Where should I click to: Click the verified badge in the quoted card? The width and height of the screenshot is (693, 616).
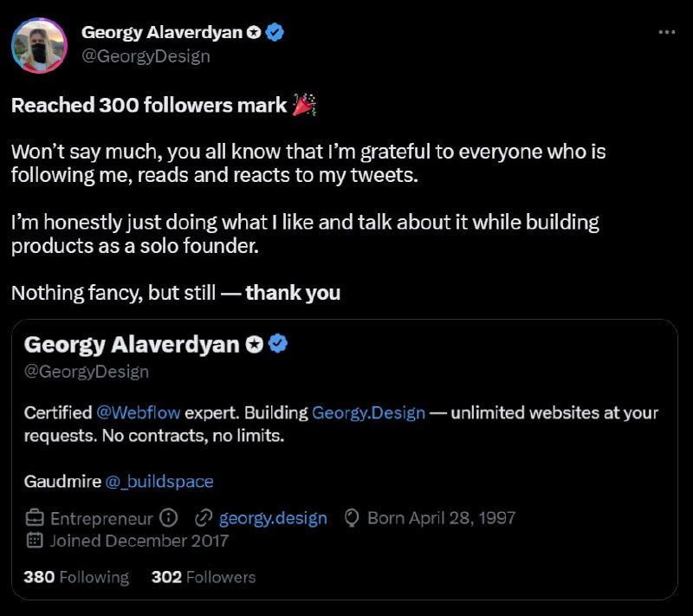coord(278,344)
